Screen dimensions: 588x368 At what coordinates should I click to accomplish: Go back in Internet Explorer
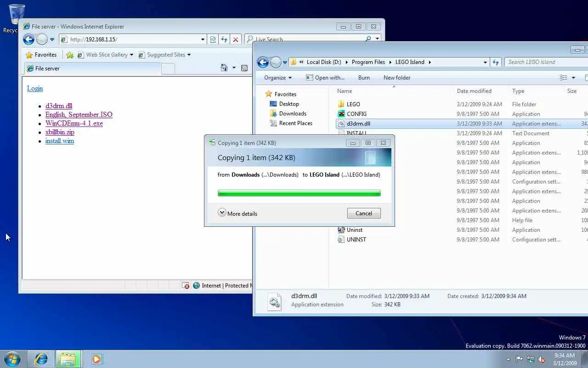[28, 40]
